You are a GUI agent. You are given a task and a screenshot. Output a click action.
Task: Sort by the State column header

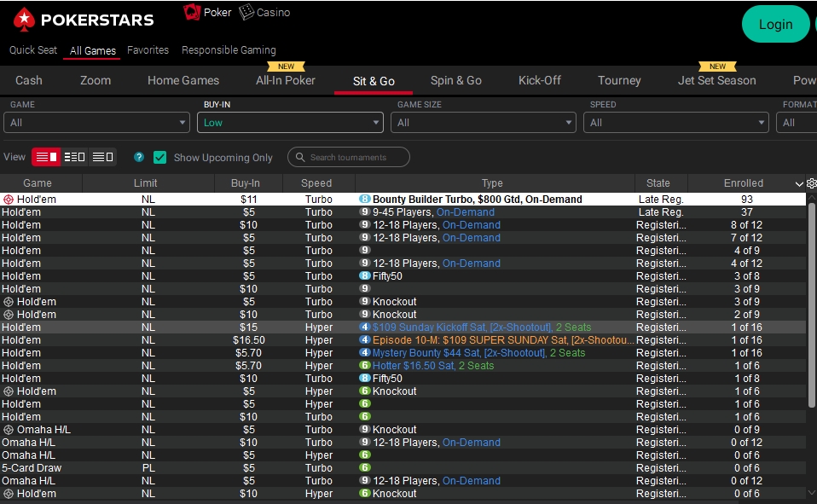[x=658, y=183]
